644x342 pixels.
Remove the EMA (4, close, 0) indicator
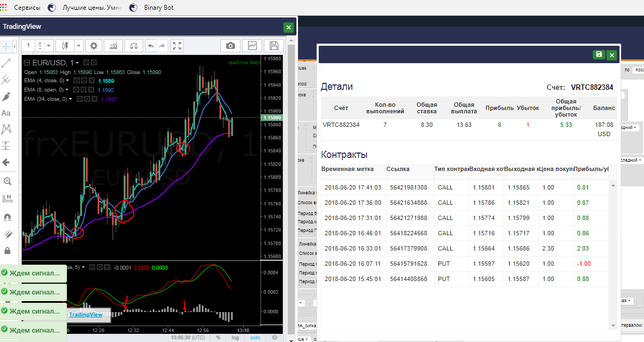point(91,81)
